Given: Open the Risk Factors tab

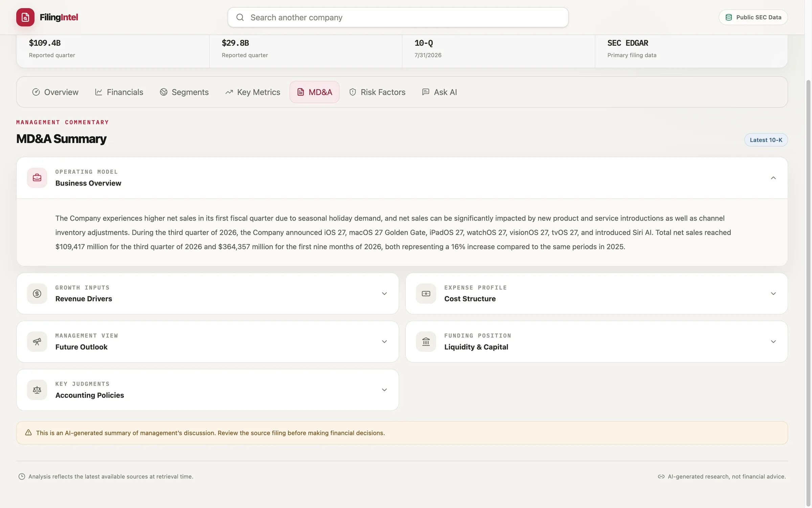Looking at the screenshot, I should click(377, 92).
